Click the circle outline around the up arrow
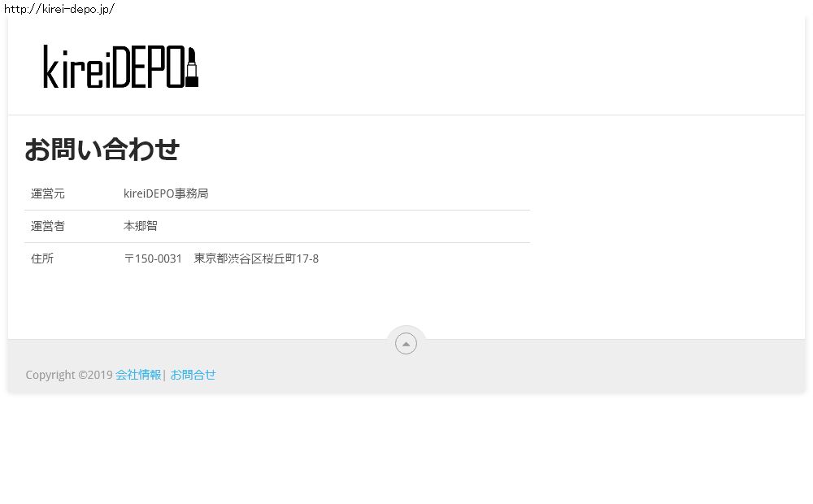The image size is (813, 504). [406, 343]
